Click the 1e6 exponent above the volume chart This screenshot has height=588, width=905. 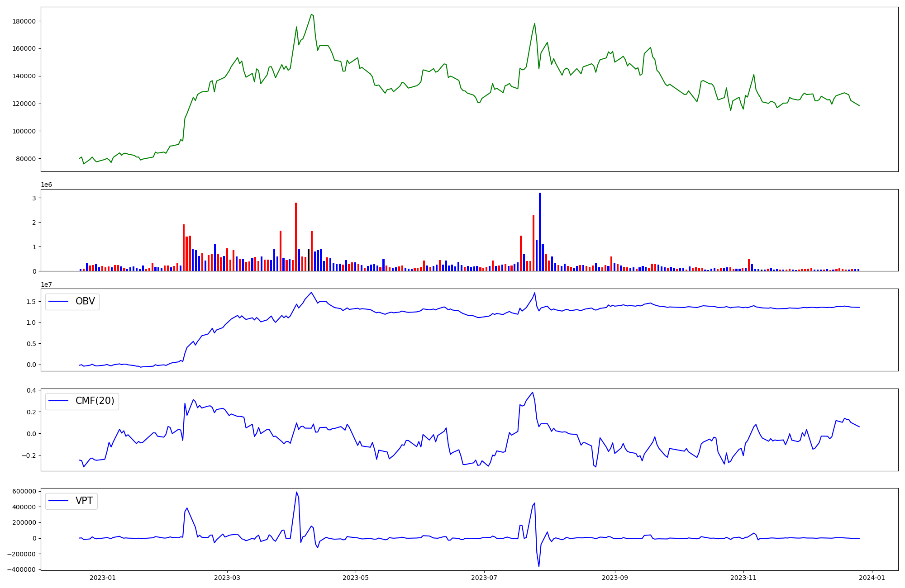[46, 185]
